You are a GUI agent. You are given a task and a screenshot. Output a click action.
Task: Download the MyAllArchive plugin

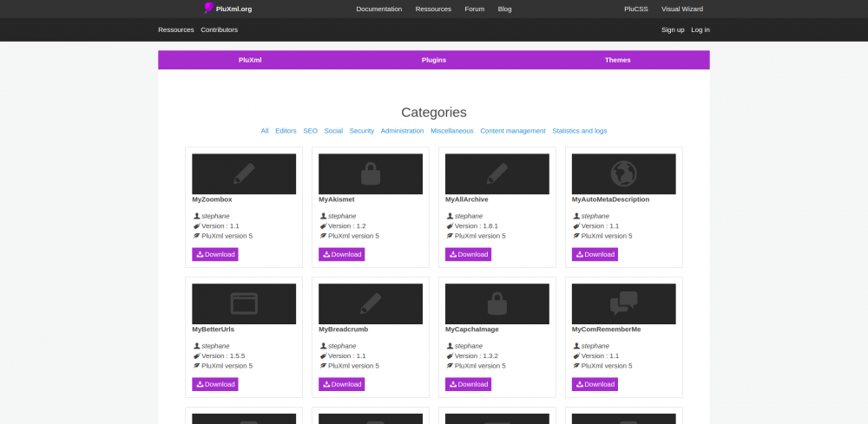(x=469, y=254)
